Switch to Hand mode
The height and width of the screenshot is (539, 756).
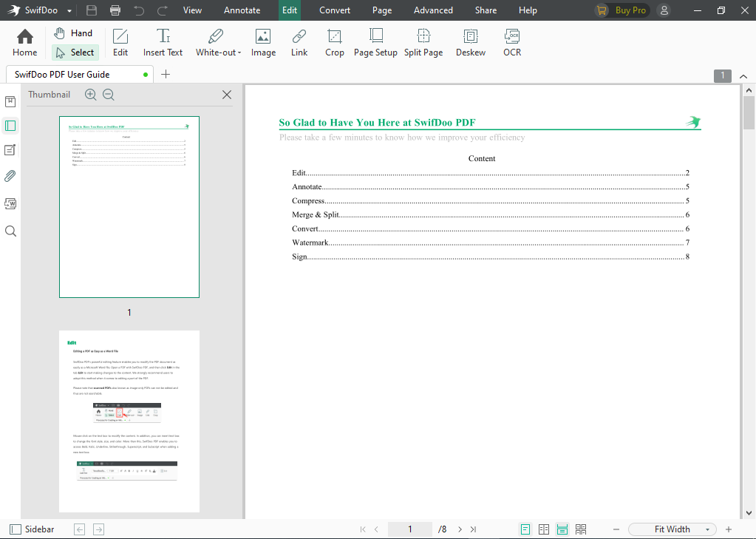coord(74,33)
